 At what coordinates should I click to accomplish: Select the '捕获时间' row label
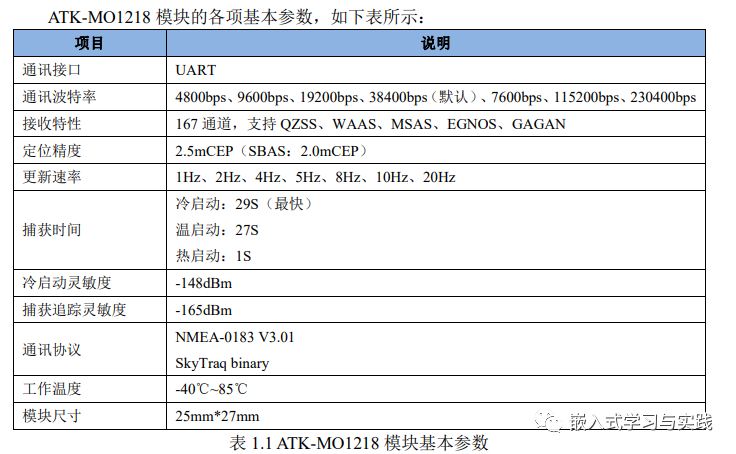click(x=52, y=230)
